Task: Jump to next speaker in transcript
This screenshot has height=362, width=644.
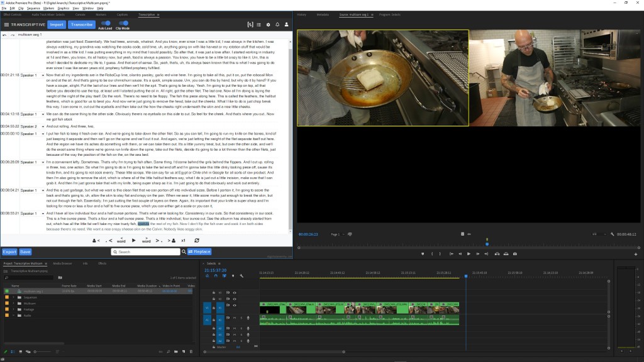Action: tap(172, 241)
